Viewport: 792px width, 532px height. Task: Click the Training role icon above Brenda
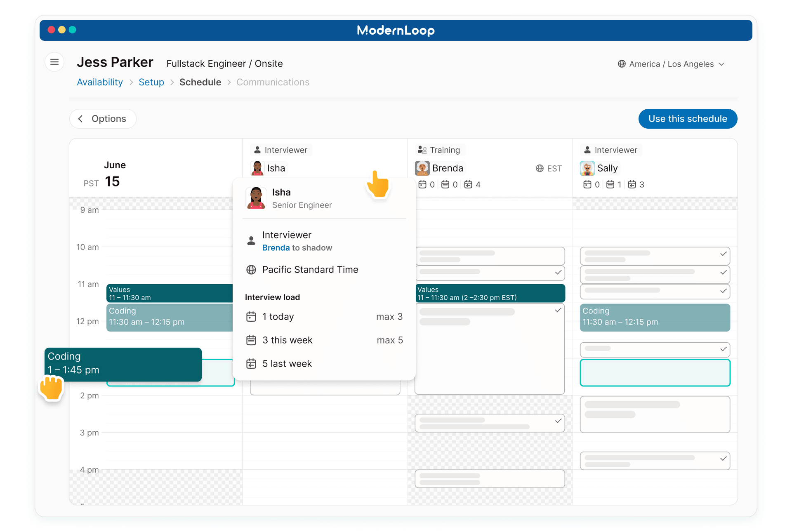[422, 150]
